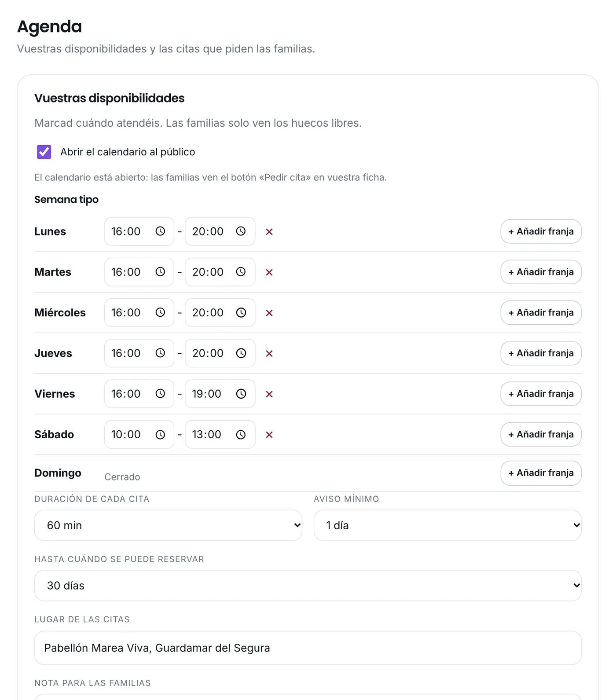Remove the Sábado time slot

269,435
